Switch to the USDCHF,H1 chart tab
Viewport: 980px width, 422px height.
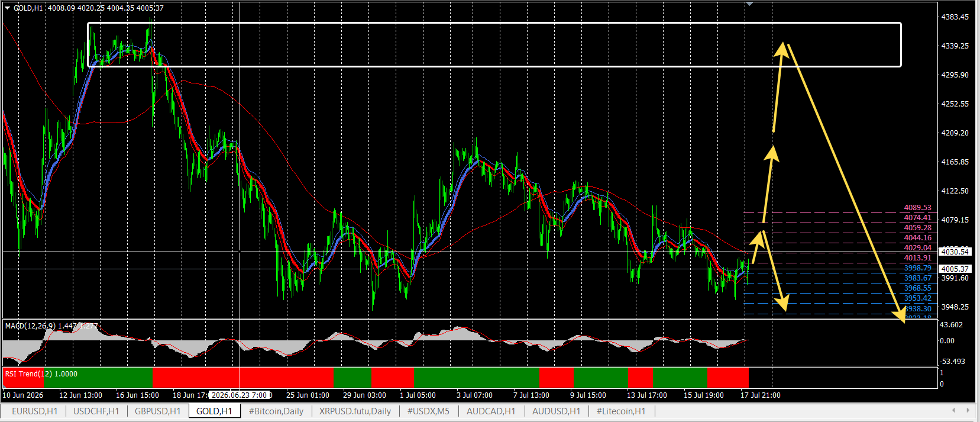coord(96,411)
